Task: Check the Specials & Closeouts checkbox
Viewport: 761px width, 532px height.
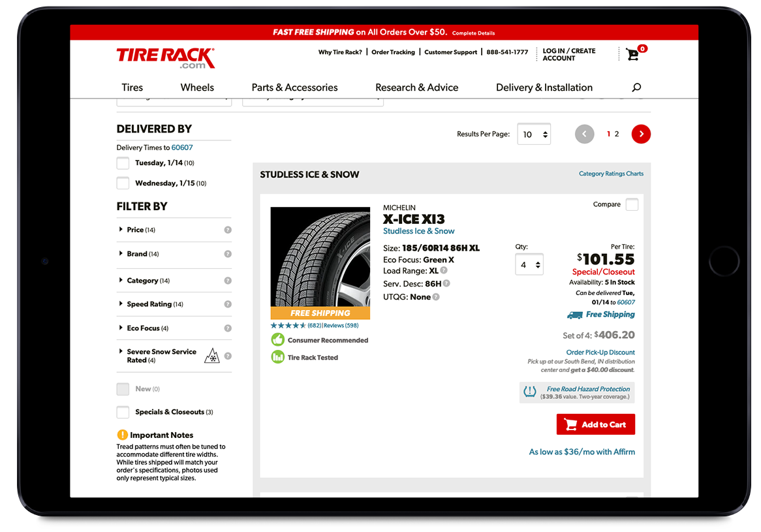Action: [123, 412]
